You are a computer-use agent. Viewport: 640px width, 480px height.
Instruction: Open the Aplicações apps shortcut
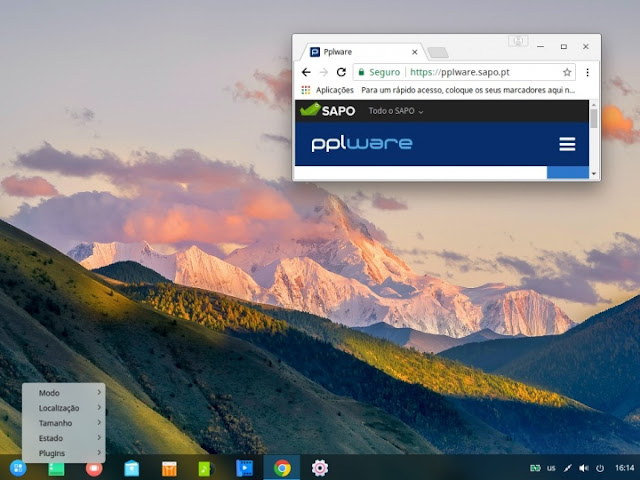coord(327,90)
